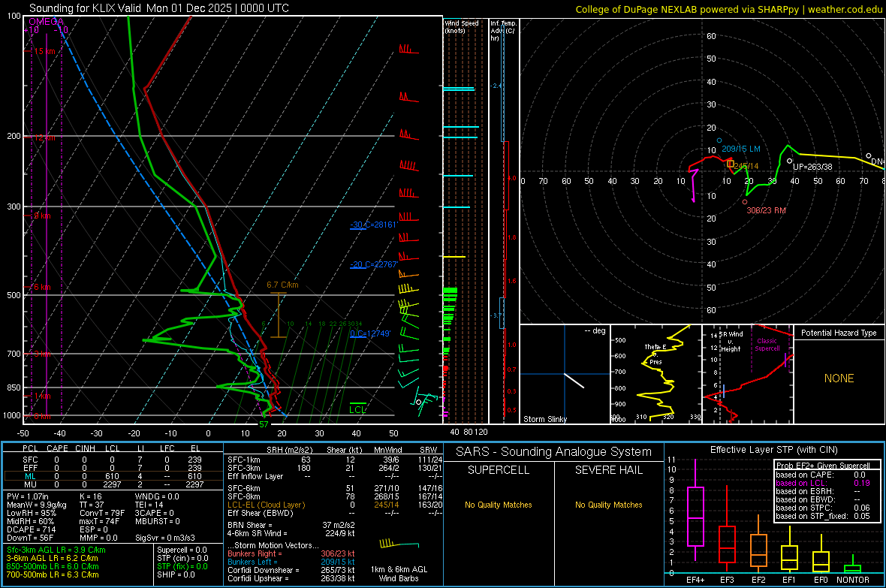
Task: Select the Classic Supercell label
Action: [767, 345]
